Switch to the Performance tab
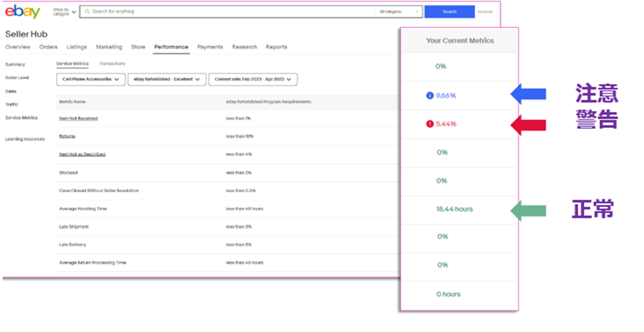The height and width of the screenshot is (332, 644). click(171, 47)
